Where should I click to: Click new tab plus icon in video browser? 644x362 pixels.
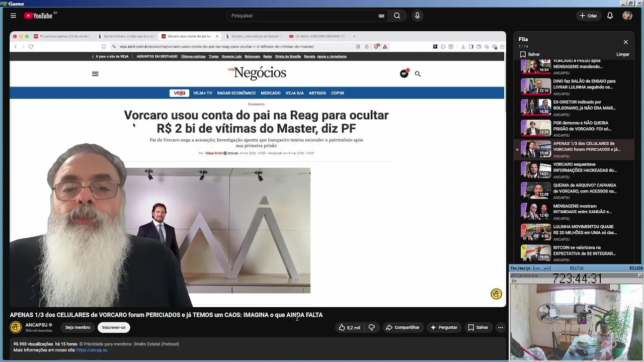point(354,36)
